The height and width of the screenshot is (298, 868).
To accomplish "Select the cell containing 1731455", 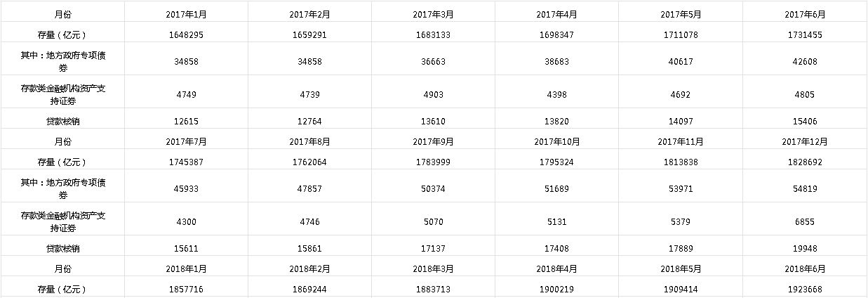I will click(x=806, y=35).
